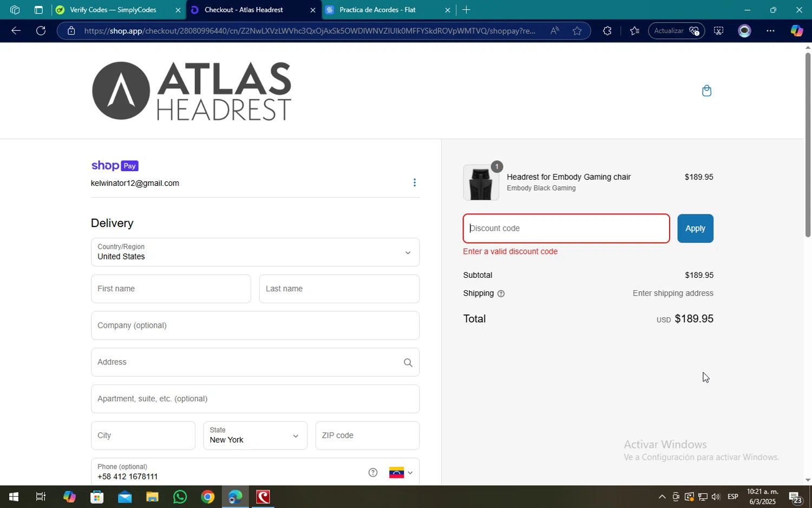The image size is (812, 508).
Task: Click the Last name field
Action: coord(339,289)
